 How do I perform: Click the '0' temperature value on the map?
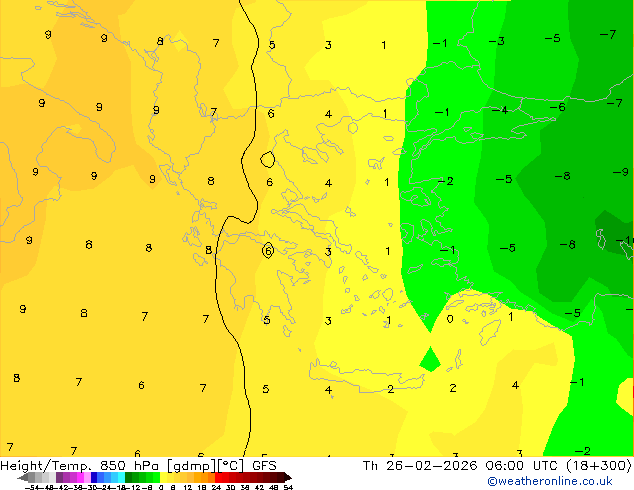point(450,319)
